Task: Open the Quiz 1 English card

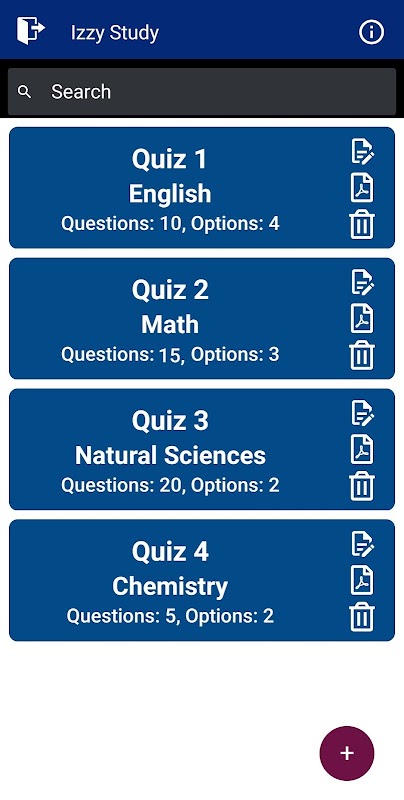Action: tap(202, 188)
